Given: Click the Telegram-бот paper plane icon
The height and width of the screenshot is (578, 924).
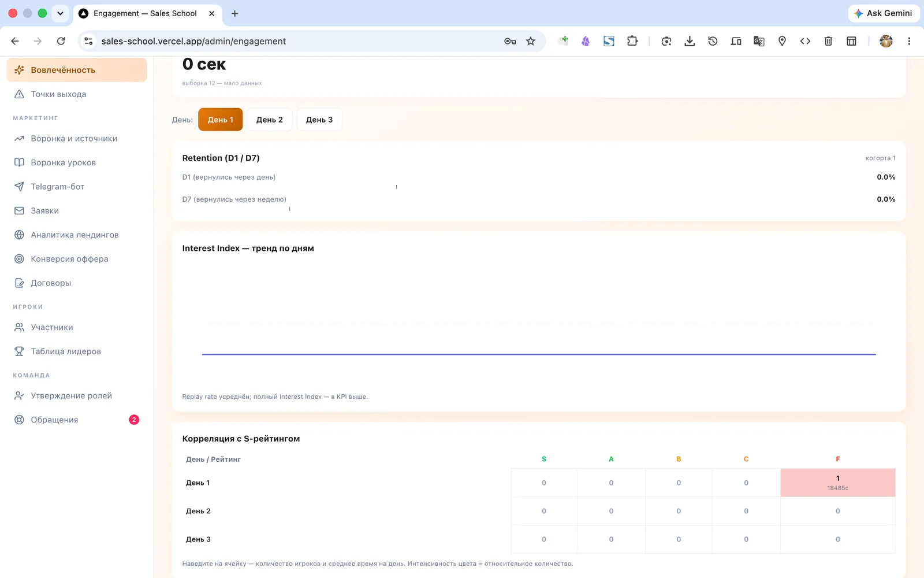Looking at the screenshot, I should click(x=19, y=187).
